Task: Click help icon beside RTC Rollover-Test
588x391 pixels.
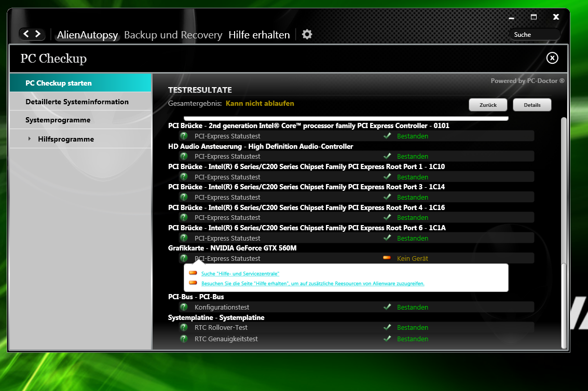Action: point(184,327)
